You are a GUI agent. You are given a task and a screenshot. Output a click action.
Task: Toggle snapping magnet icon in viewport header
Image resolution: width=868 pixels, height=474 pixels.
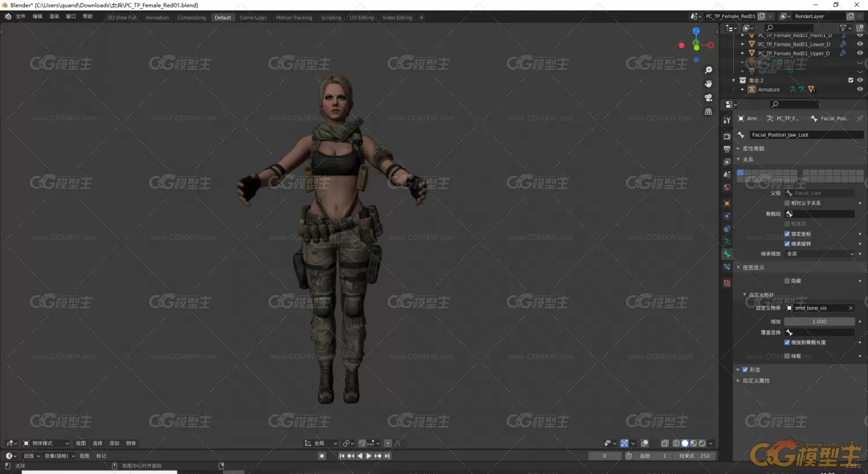[362, 443]
